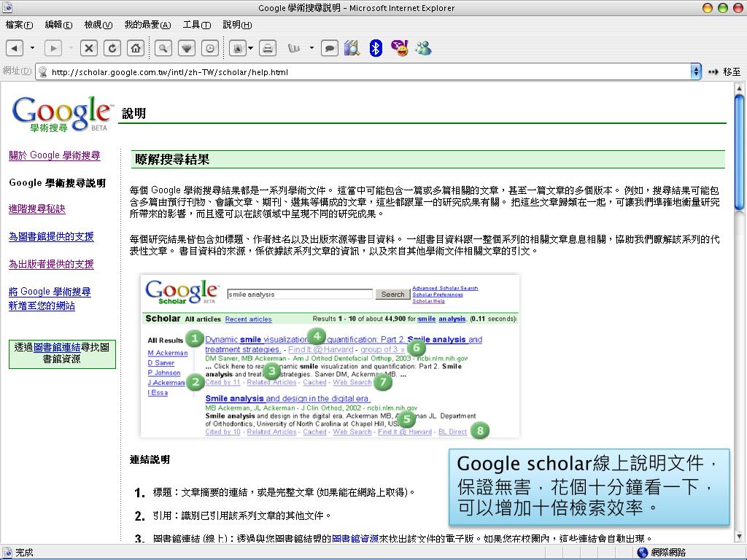Open the Discuss speech bubble button
The height and width of the screenshot is (560, 747).
click(x=329, y=48)
